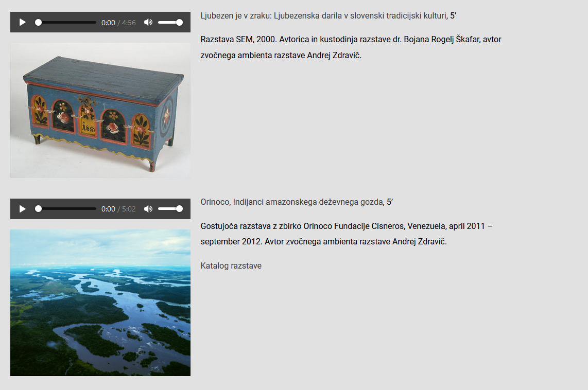Adjust the volume slider of the Orinoco audio player
588x390 pixels.
coord(170,209)
